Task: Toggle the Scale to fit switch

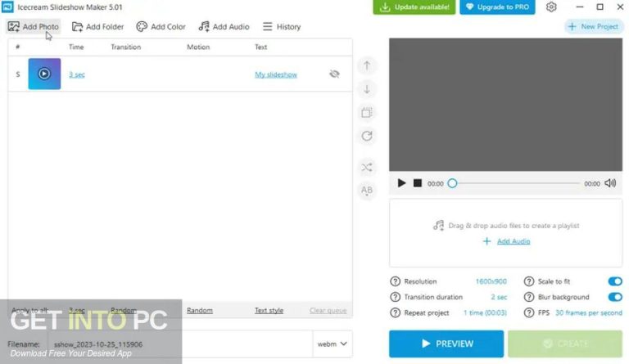Action: [x=615, y=281]
